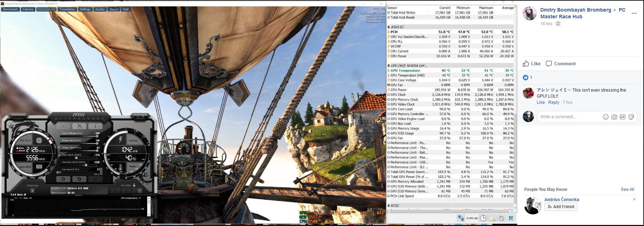Reset Afterburner settings to default
The image size is (644, 226).
pyautogui.click(x=80, y=179)
